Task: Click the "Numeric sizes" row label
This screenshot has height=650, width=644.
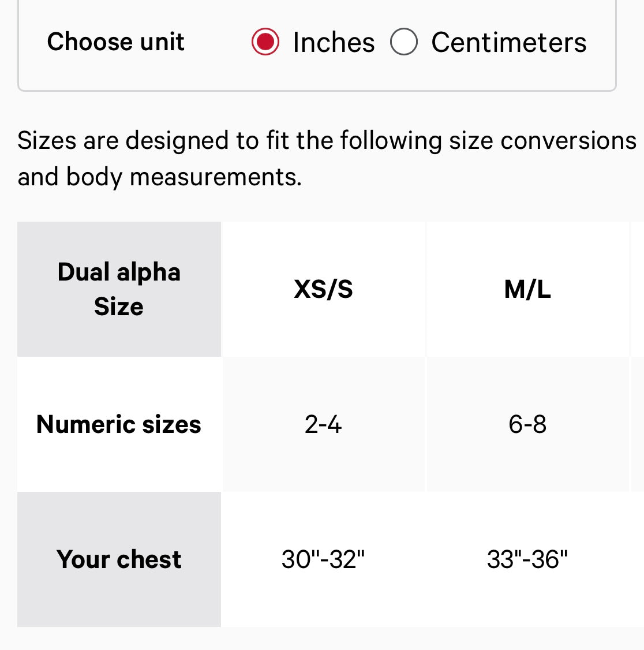Action: (119, 424)
